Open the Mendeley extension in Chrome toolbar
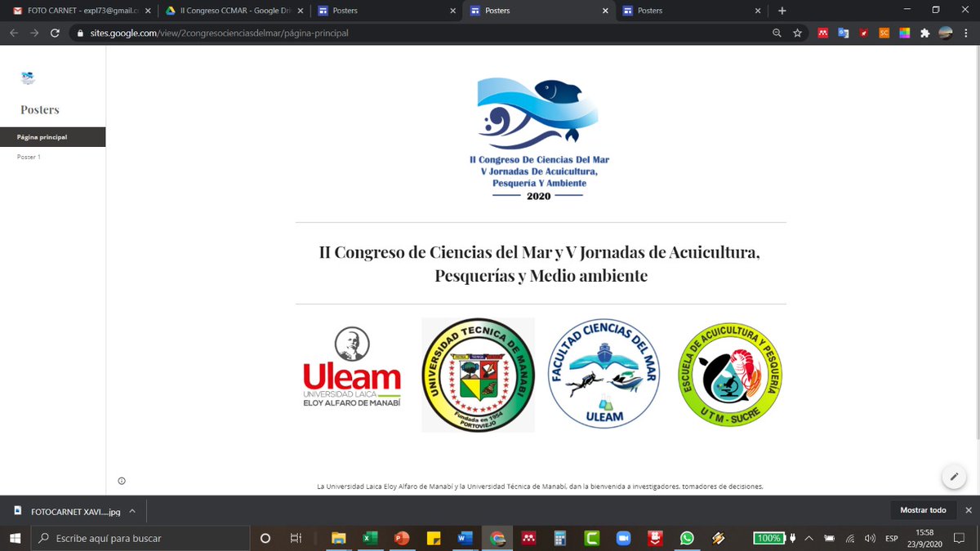 coord(823,33)
